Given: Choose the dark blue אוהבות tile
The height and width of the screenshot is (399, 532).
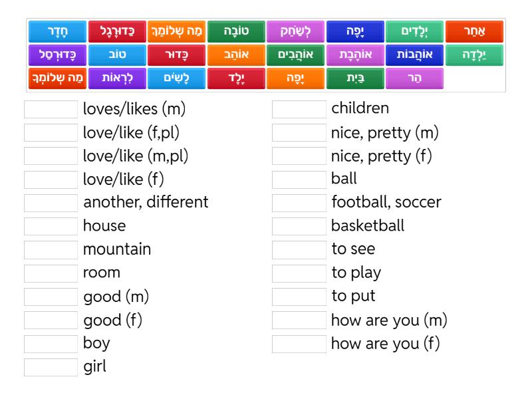Looking at the screenshot, I should point(414,55).
